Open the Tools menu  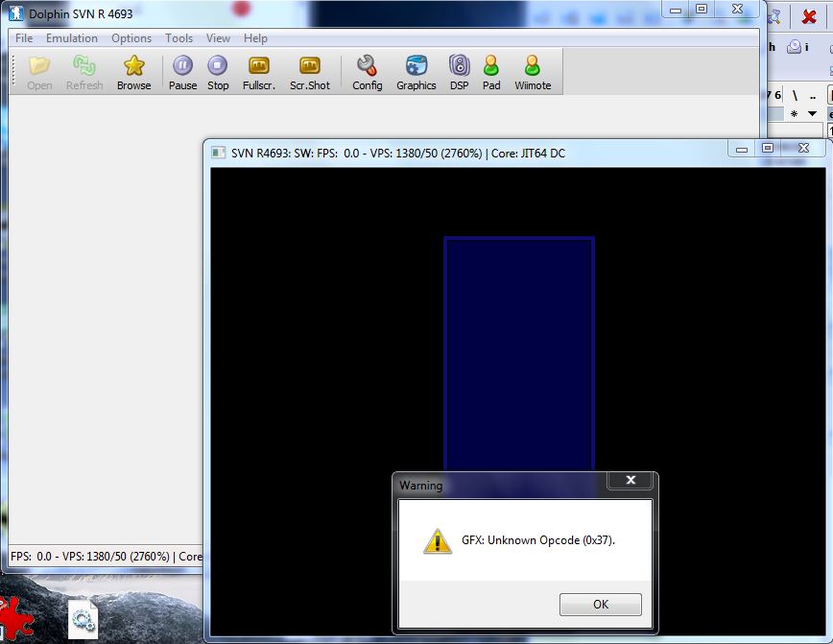178,38
